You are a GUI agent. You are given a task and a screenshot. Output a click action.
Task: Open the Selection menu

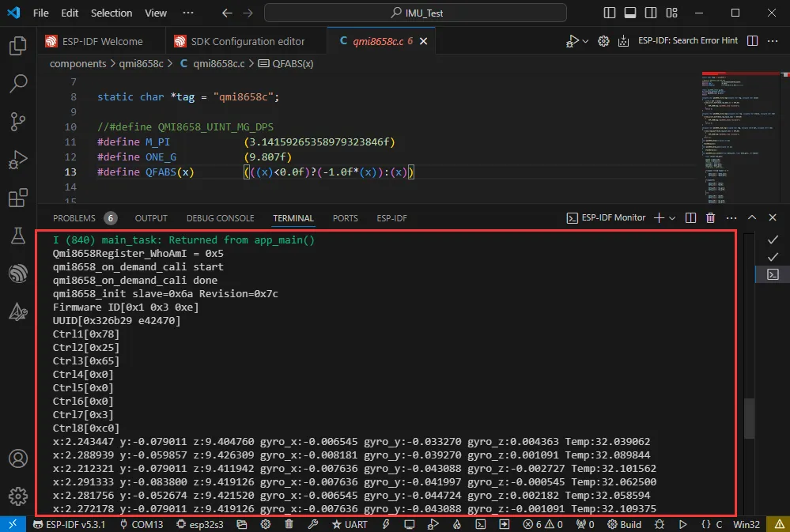click(x=112, y=13)
